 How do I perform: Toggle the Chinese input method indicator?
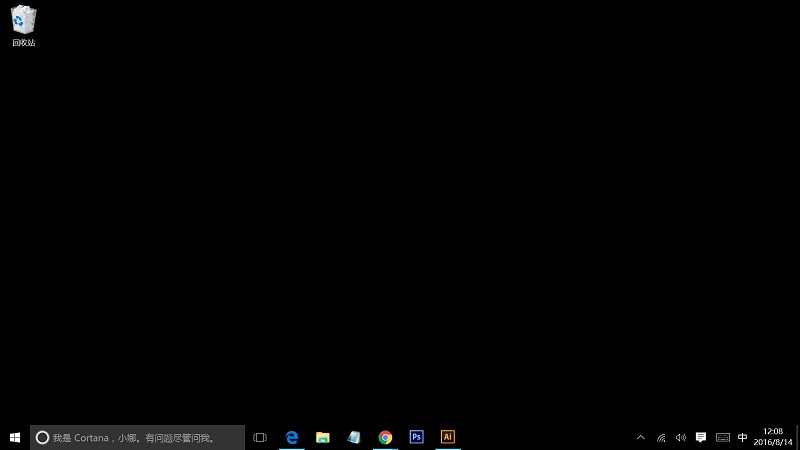[x=743, y=437]
